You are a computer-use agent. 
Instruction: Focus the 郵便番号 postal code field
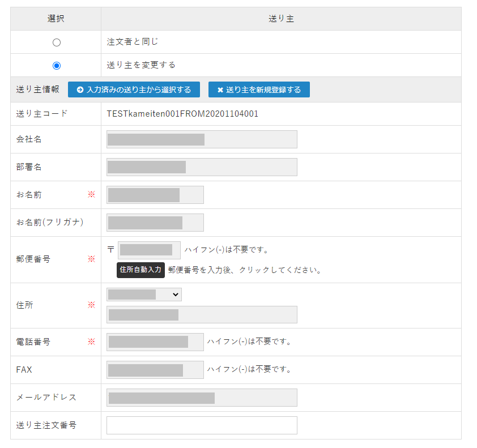pos(149,250)
